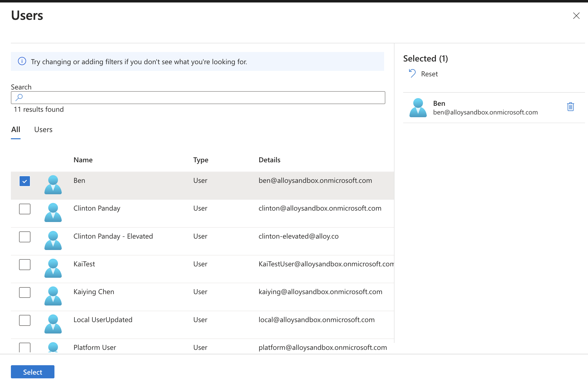Tick the Kaiying Chen checkbox
588x389 pixels.
(25, 293)
